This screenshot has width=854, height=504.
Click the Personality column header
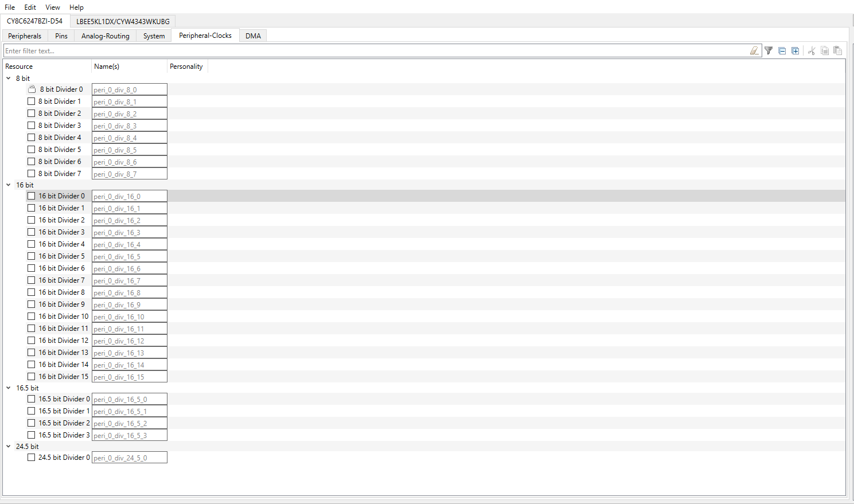coord(186,67)
